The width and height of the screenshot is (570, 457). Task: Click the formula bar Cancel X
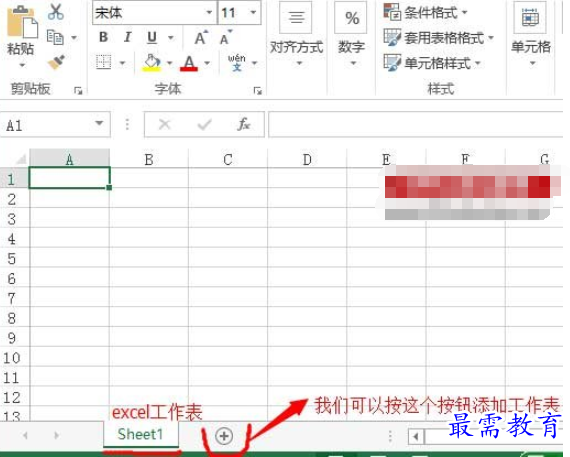point(165,125)
